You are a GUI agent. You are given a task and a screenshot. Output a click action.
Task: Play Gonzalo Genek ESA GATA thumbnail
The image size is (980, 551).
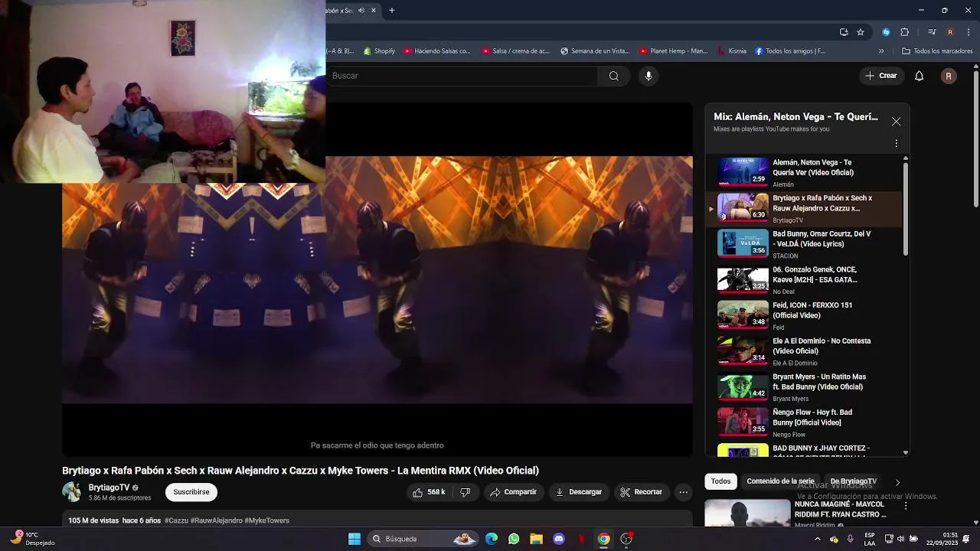coord(743,279)
